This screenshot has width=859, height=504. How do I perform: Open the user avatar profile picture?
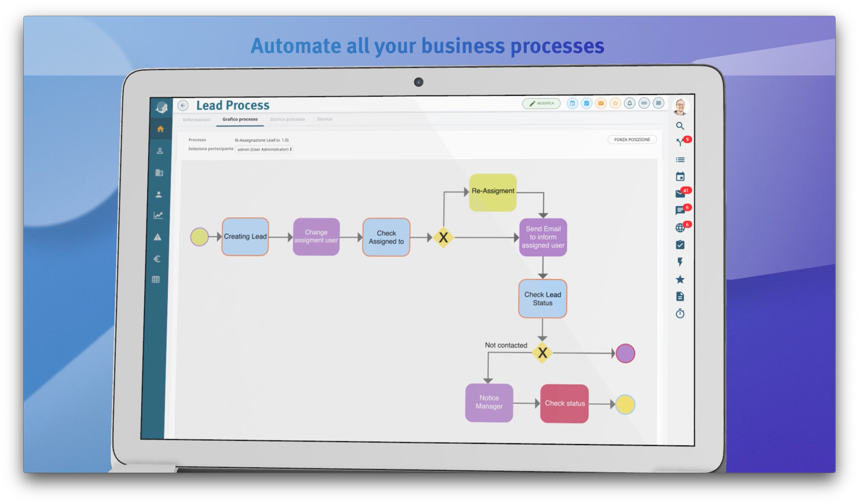point(681,107)
